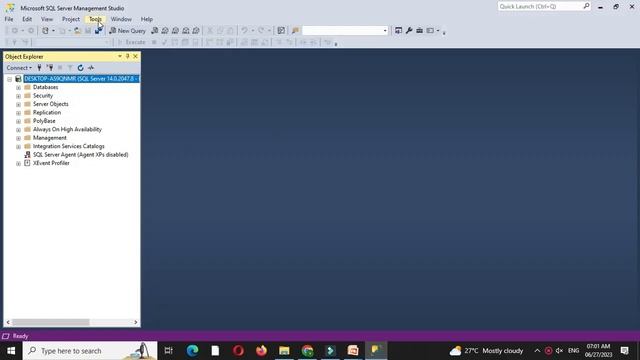The height and width of the screenshot is (360, 640).
Task: Click the Open File folder icon
Action: [77, 31]
